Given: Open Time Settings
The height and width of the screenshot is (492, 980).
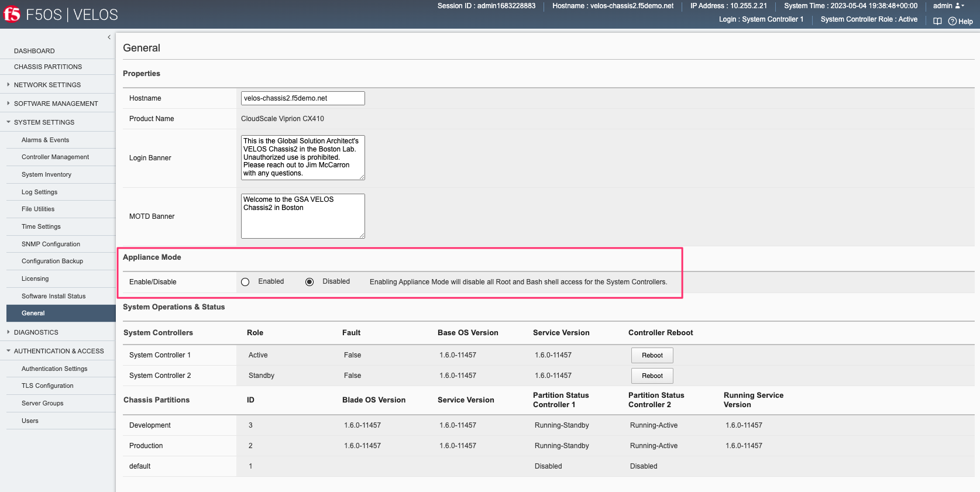Looking at the screenshot, I should coord(41,226).
